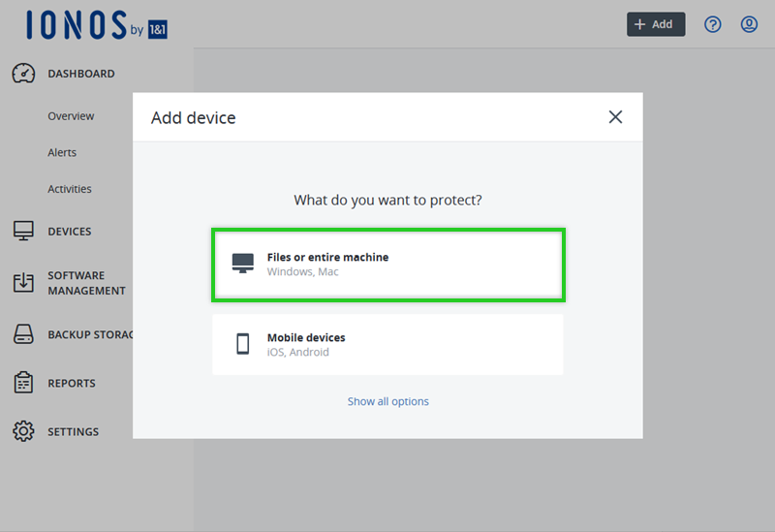Image resolution: width=775 pixels, height=532 pixels.
Task: Select the Reports menu label
Action: 72,384
